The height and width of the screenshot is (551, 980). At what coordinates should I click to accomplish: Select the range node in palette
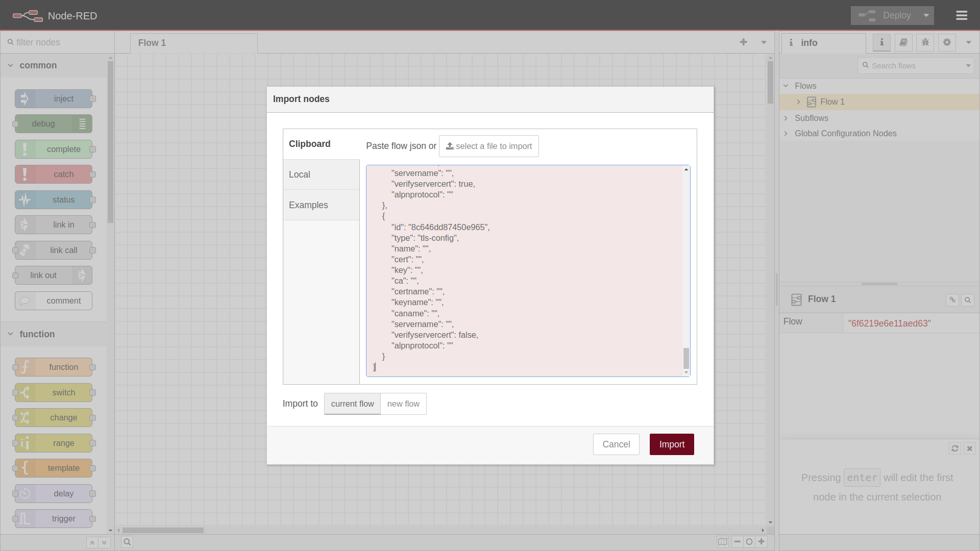(x=54, y=443)
